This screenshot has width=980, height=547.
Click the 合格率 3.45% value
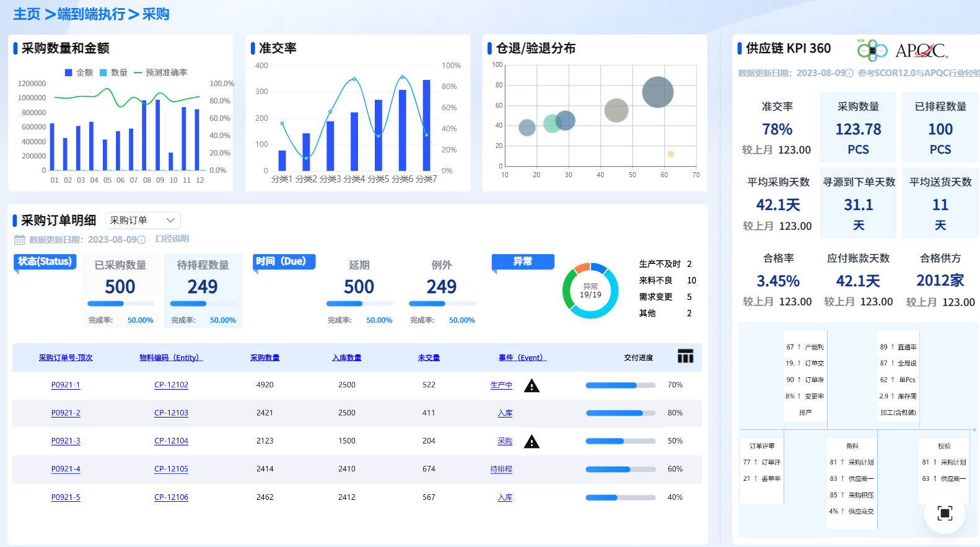tap(778, 281)
